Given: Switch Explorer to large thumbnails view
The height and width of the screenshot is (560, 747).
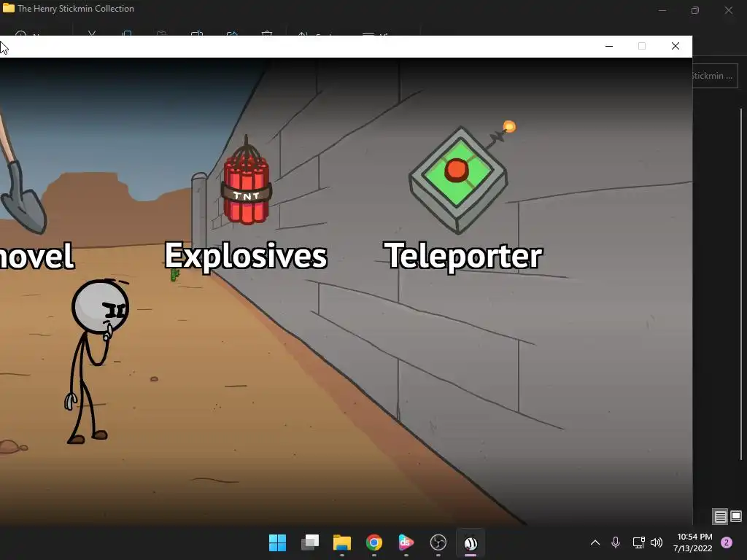Looking at the screenshot, I should click(736, 516).
